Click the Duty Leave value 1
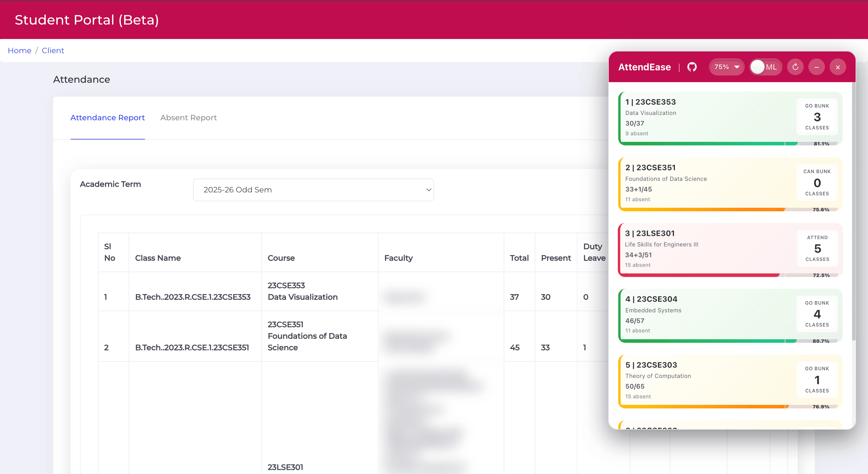Screen dimensions: 868x474 tap(585, 348)
